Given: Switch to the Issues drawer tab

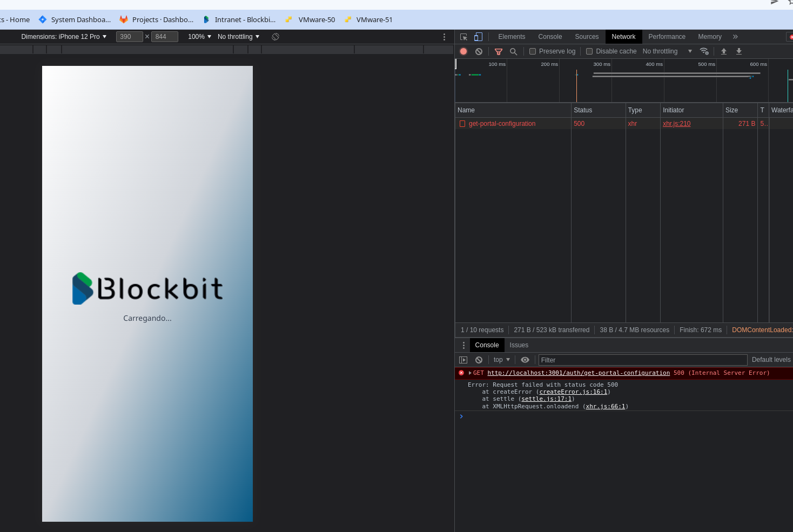Looking at the screenshot, I should 519,345.
